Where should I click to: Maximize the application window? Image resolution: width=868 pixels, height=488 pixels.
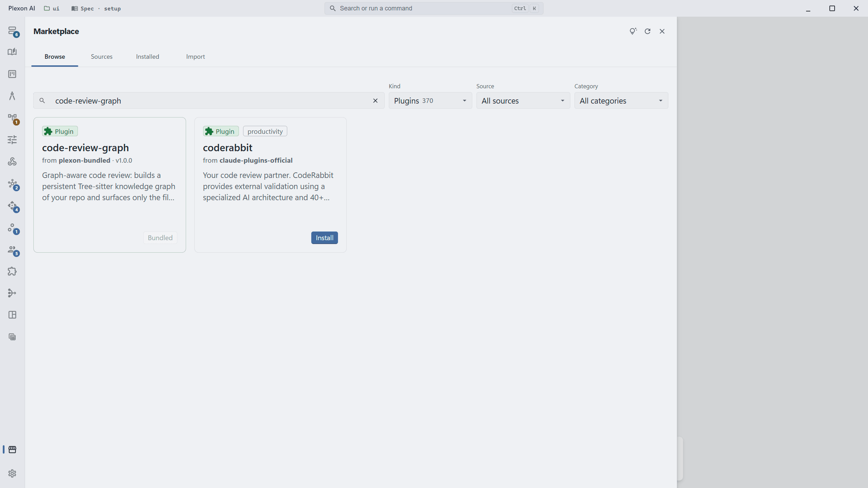coord(832,8)
